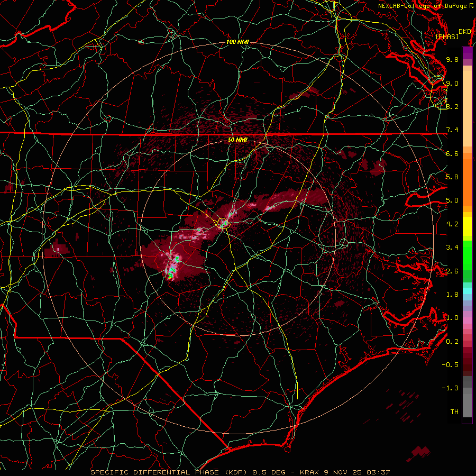The height and width of the screenshot is (476, 476).
Task: Click the TH threshold label on the scale
Action: point(454,412)
